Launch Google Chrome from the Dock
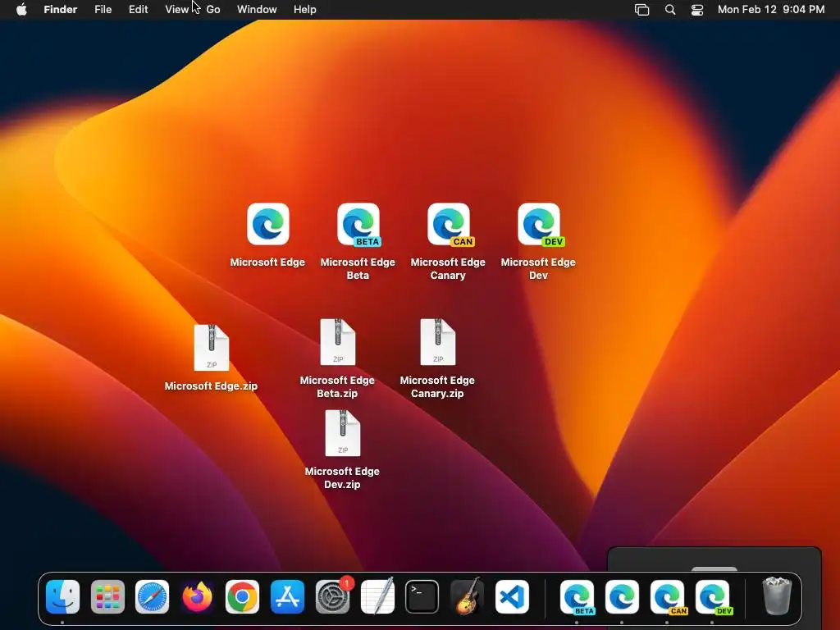This screenshot has height=630, width=840. coord(242,597)
